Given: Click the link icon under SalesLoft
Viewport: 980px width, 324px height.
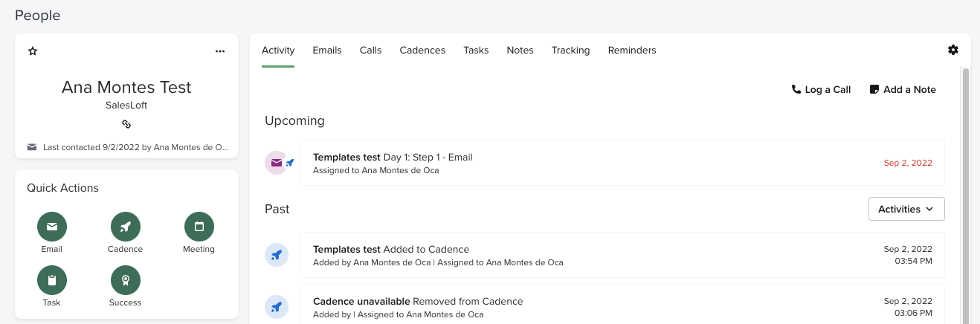Looking at the screenshot, I should click(x=126, y=124).
